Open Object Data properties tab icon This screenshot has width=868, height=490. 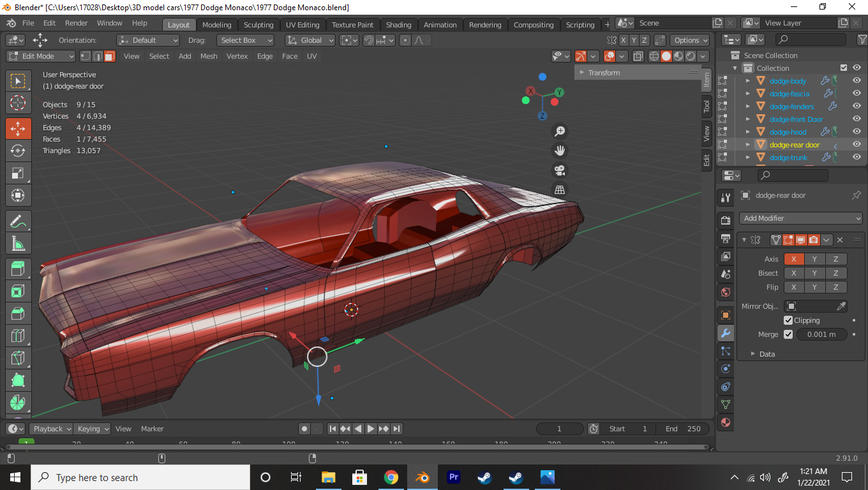[726, 405]
